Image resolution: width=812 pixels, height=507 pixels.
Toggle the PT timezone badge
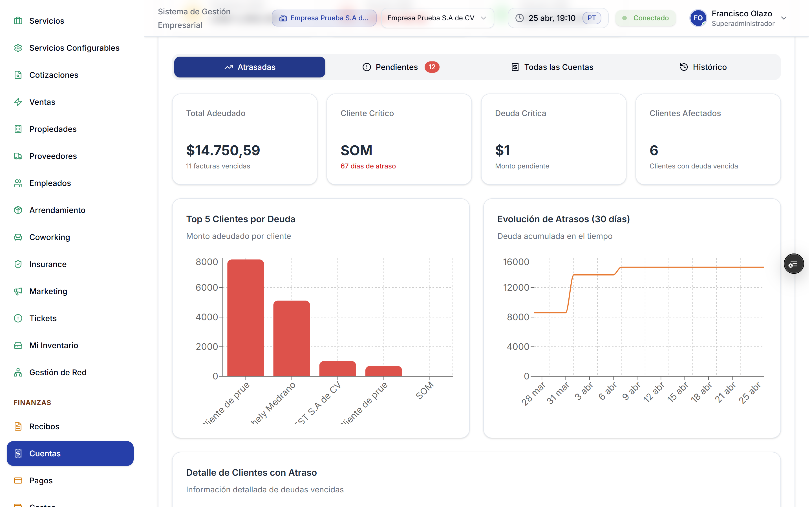[x=591, y=18]
